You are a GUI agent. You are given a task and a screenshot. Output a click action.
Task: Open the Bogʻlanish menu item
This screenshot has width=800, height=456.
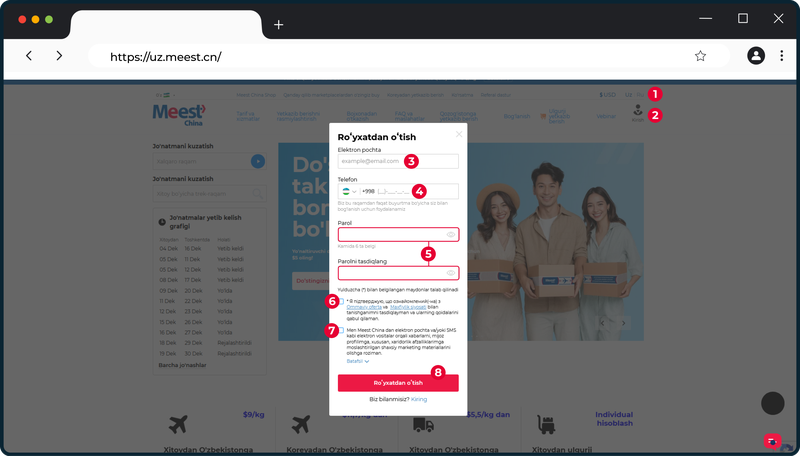[516, 116]
